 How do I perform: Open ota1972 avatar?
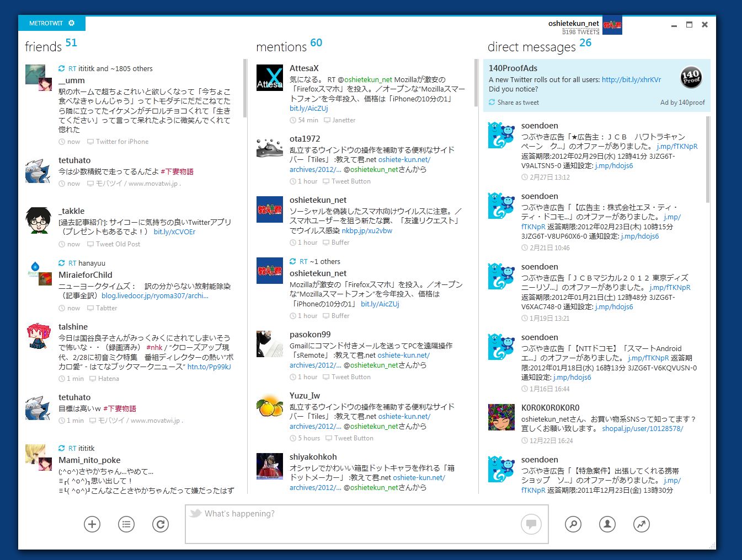click(x=269, y=148)
